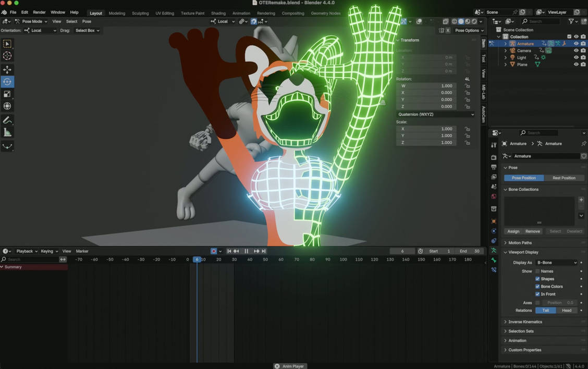The width and height of the screenshot is (588, 369).
Task: Open the Pose Mode dropdown
Action: [31, 21]
